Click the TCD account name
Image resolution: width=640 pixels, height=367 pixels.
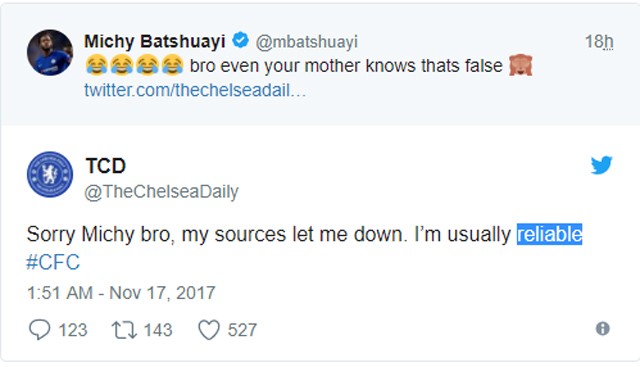[x=106, y=166]
